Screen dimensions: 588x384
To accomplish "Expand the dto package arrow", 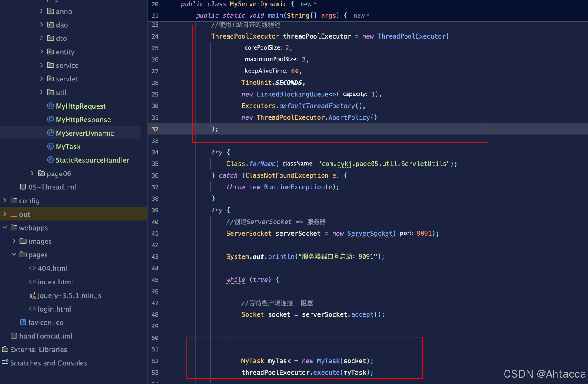I will [42, 38].
